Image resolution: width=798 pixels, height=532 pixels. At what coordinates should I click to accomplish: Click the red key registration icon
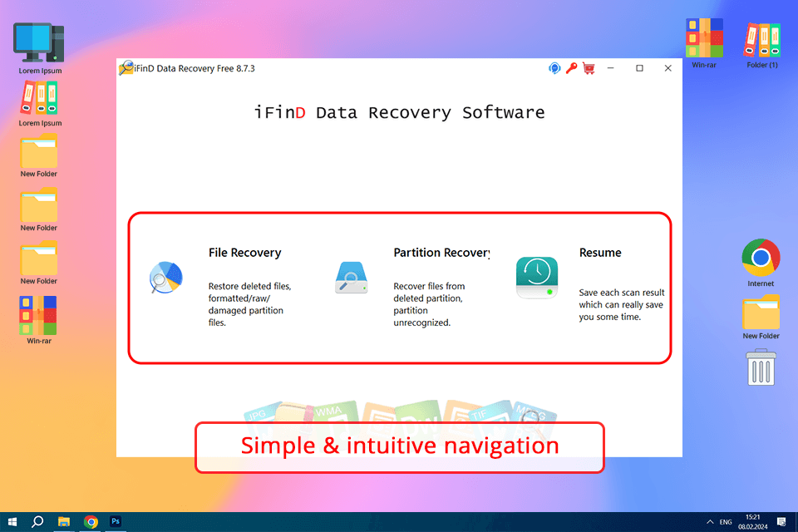(572, 68)
